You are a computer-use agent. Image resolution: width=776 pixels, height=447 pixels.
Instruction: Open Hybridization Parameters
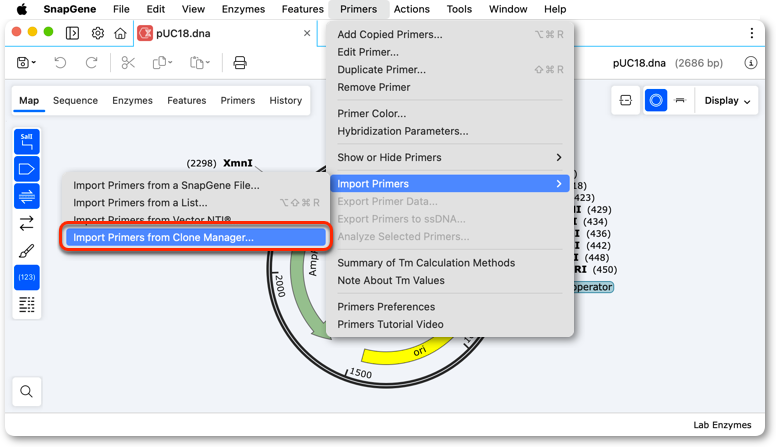coord(449,131)
